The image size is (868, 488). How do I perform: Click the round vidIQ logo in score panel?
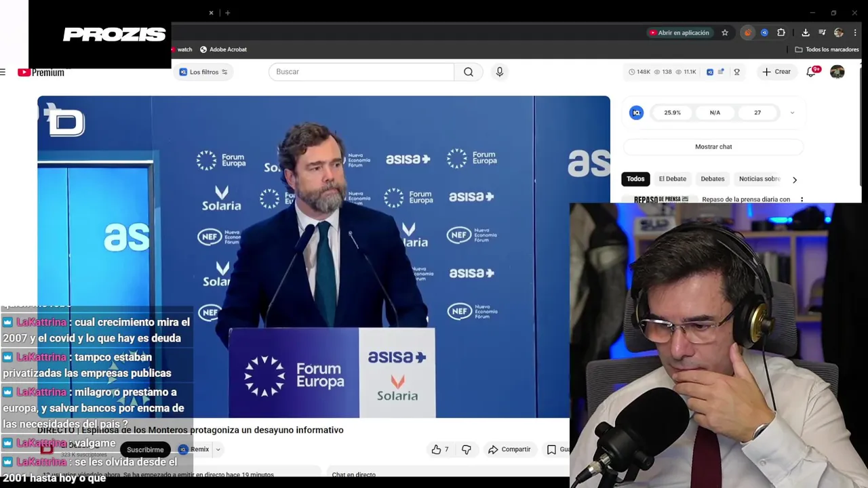click(x=636, y=113)
